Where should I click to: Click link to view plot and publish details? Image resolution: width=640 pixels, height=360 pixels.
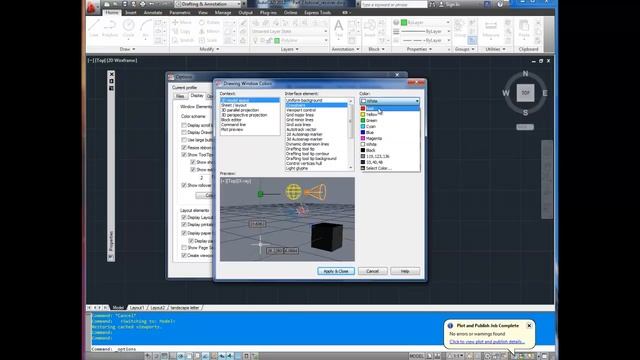[487, 342]
